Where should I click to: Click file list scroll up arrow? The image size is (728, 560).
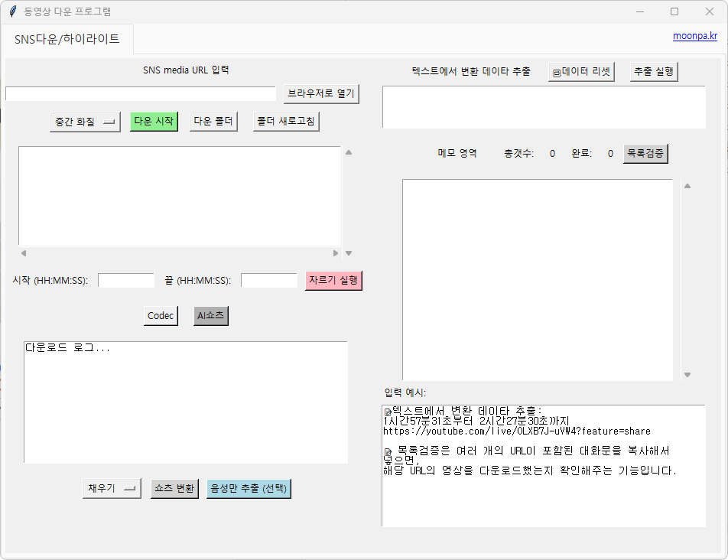349,152
